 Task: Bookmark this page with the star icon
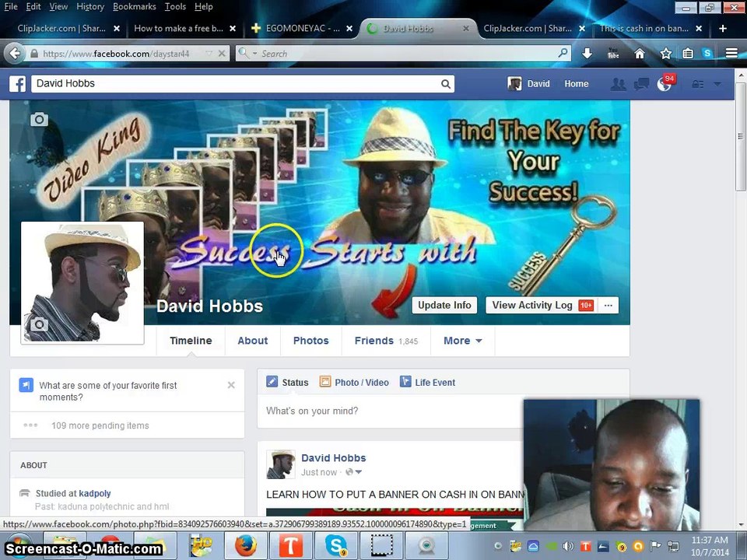click(666, 54)
